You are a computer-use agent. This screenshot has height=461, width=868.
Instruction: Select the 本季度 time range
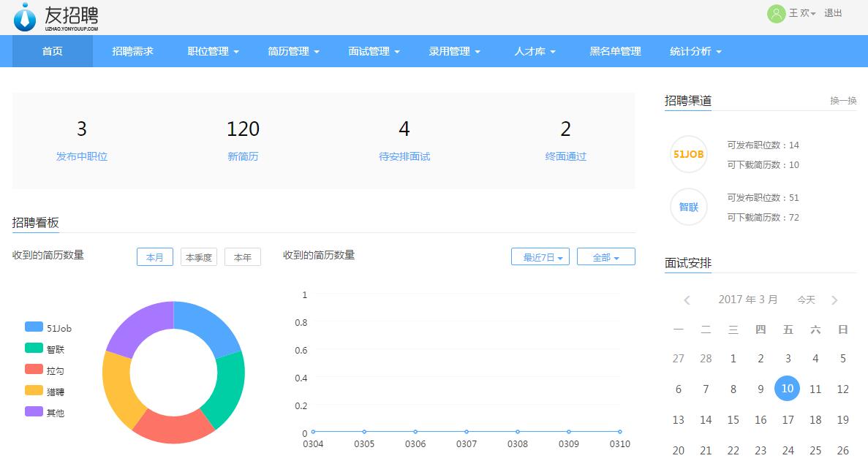199,257
